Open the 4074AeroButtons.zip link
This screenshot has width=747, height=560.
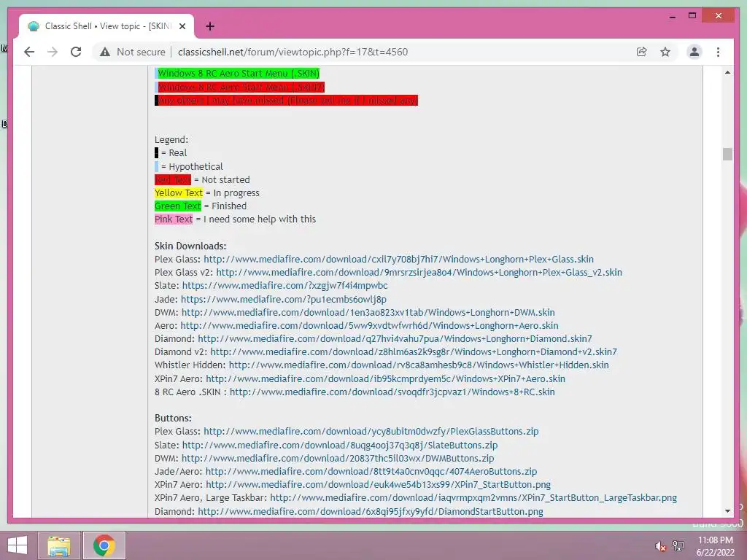(371, 472)
